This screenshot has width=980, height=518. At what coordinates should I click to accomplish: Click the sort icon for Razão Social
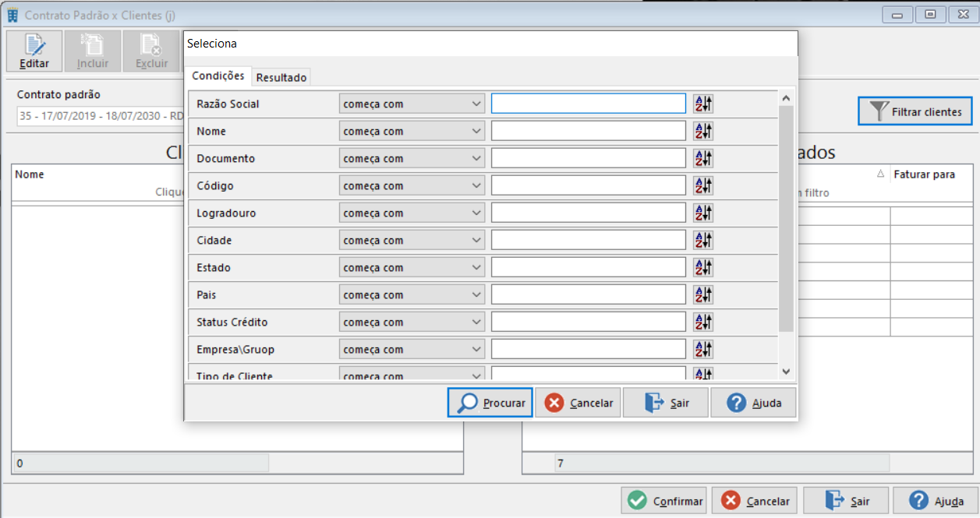703,104
